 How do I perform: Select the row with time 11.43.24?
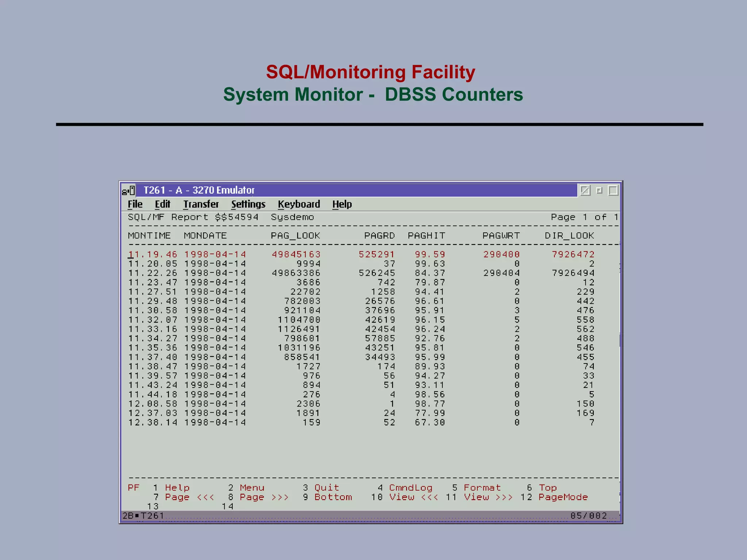(361, 385)
